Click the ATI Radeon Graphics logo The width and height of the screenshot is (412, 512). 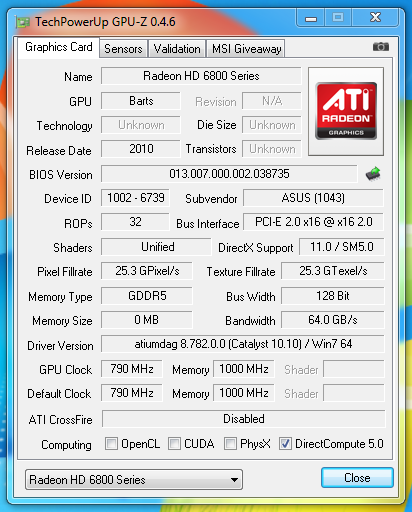click(346, 111)
